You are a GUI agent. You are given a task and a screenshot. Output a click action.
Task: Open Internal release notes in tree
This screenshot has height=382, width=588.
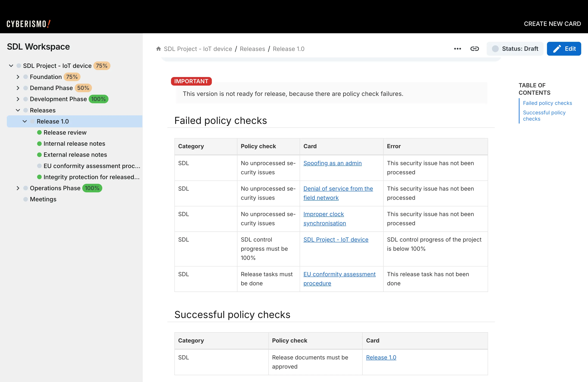(74, 144)
